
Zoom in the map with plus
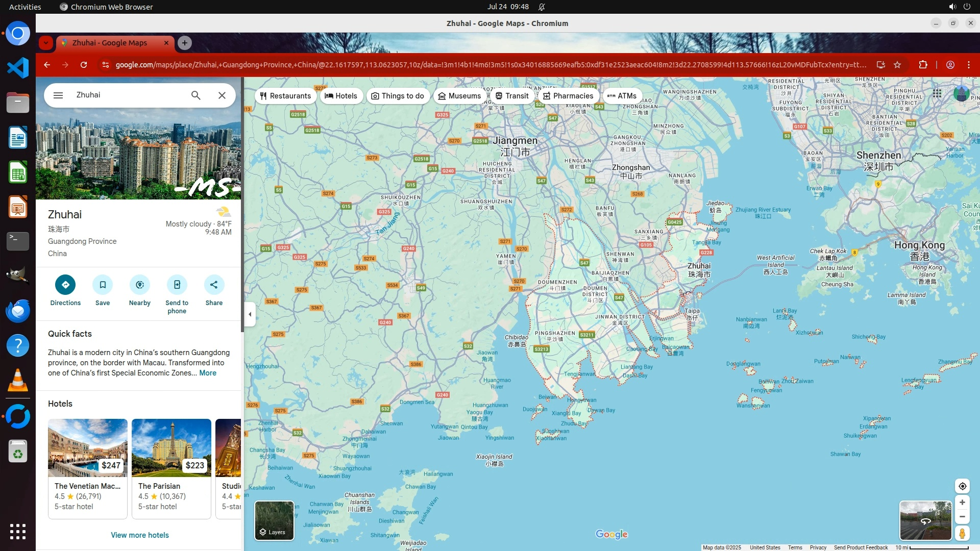click(962, 503)
